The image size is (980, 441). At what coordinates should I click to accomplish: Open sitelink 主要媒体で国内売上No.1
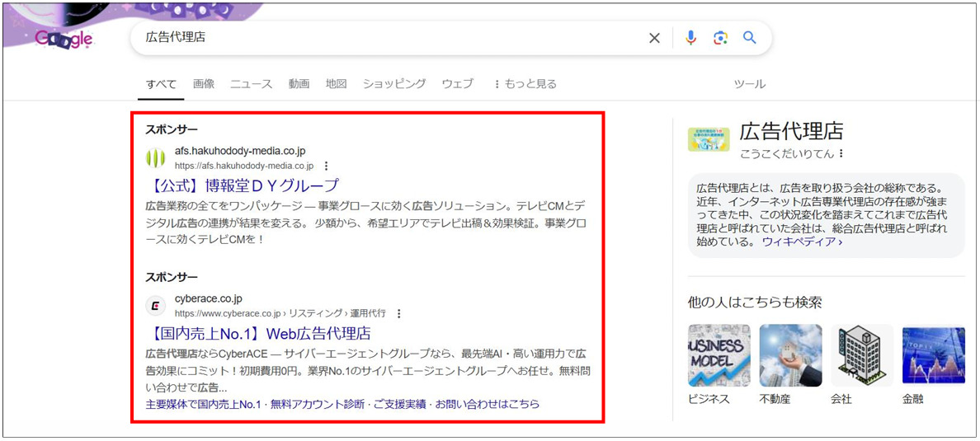(202, 404)
